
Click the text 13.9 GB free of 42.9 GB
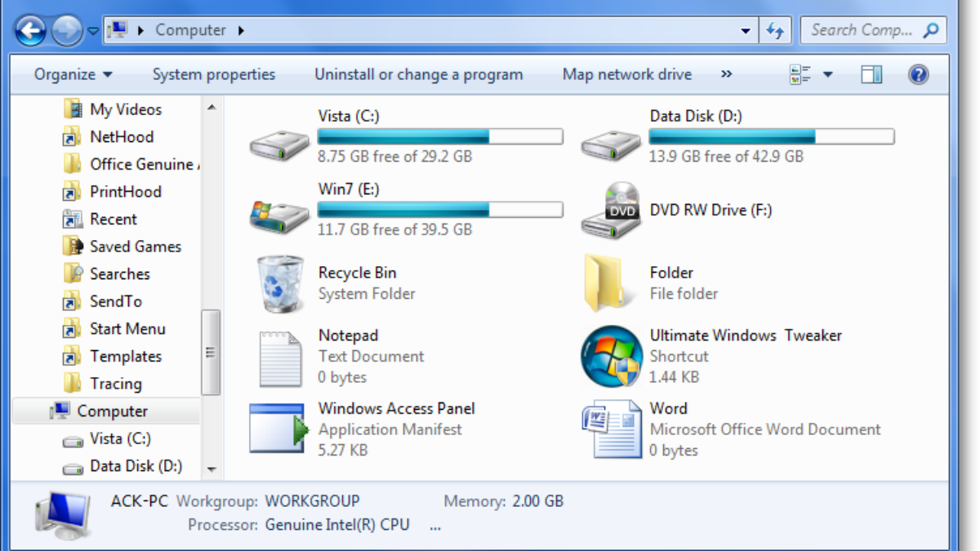point(727,157)
